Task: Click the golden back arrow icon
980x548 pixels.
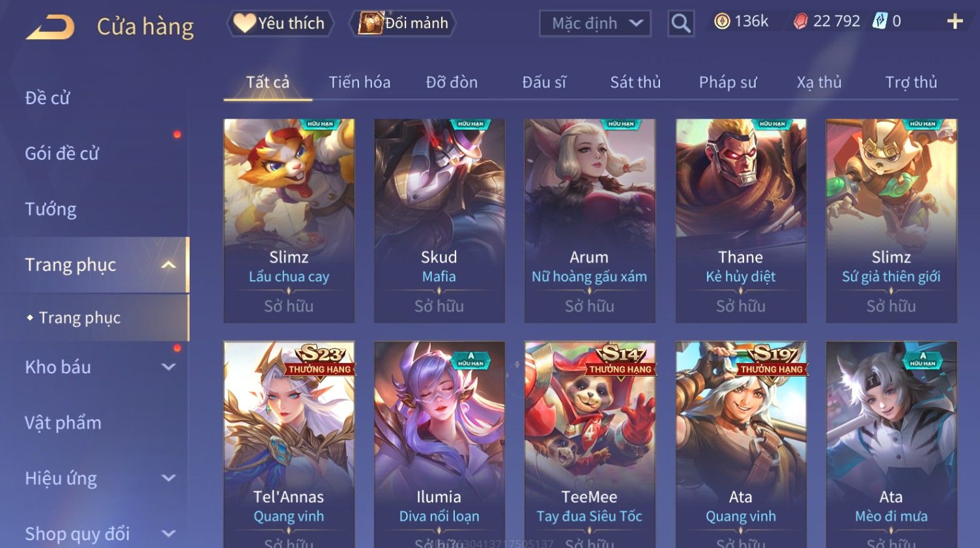Action: pos(50,27)
